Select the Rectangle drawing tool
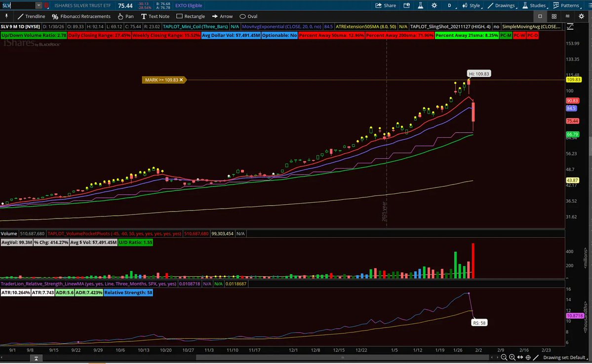Screen dimensions: 592x364 [191, 16]
